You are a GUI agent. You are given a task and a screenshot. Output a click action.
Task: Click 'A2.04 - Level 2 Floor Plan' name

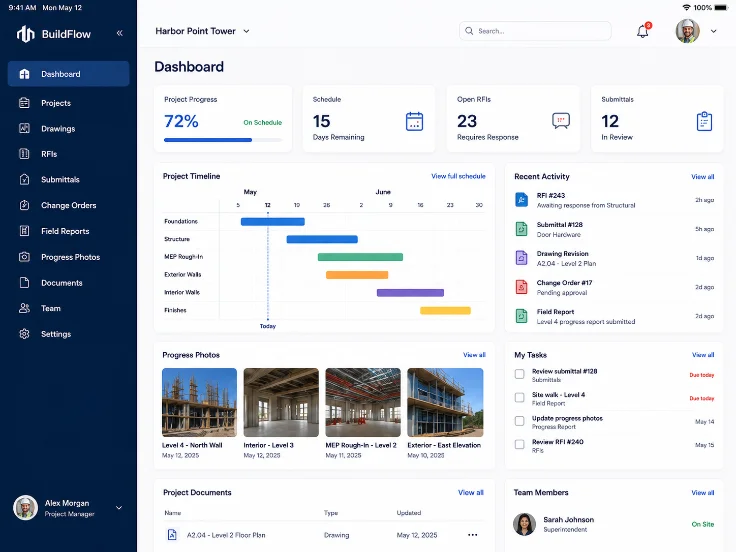[226, 535]
